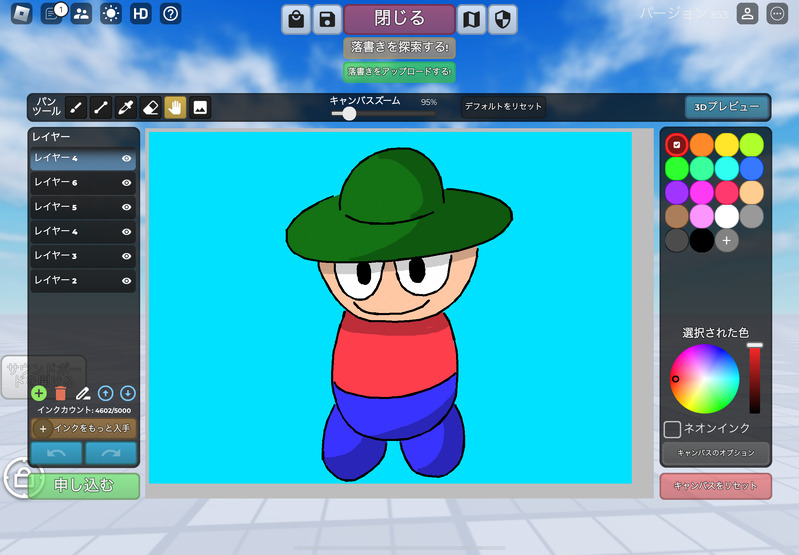Select the レイヤー6 layer row
The width and height of the screenshot is (799, 555).
pyautogui.click(x=83, y=182)
